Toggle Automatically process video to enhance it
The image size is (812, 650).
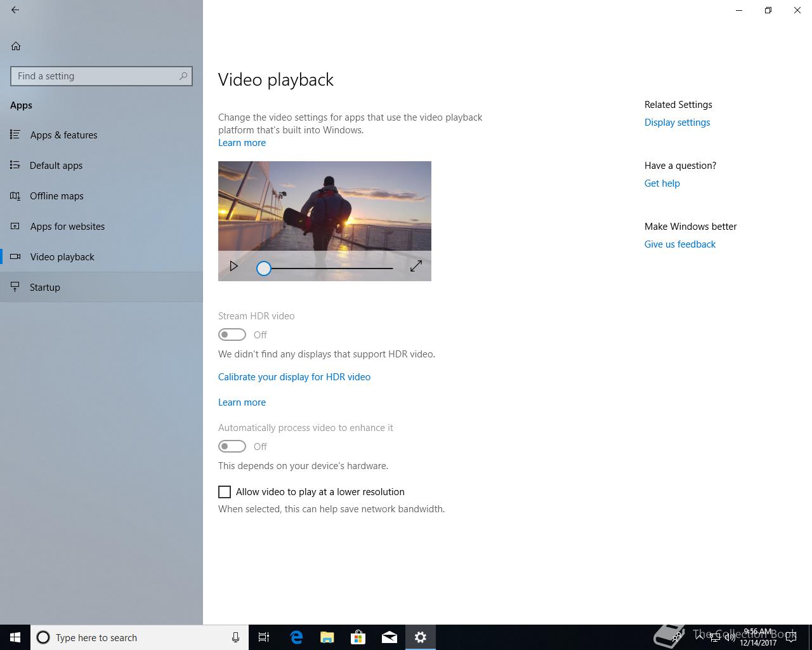point(232,446)
